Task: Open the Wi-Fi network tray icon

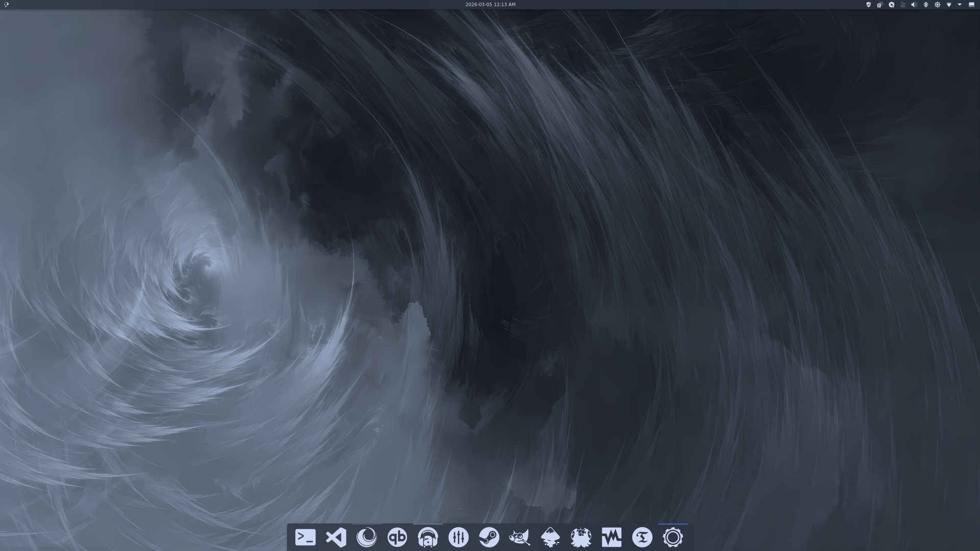Action: [949, 5]
